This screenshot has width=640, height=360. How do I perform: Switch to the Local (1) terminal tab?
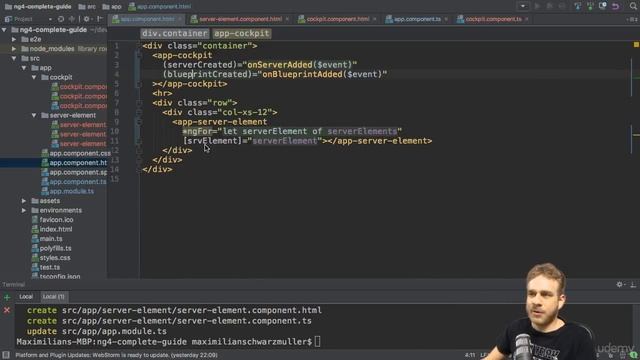click(53, 297)
